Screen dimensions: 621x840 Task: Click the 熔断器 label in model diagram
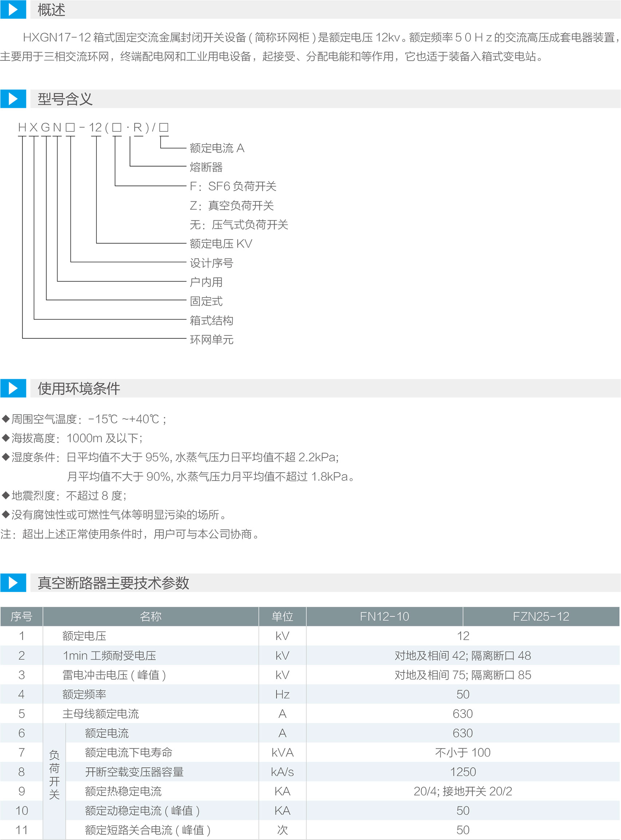pos(206,167)
